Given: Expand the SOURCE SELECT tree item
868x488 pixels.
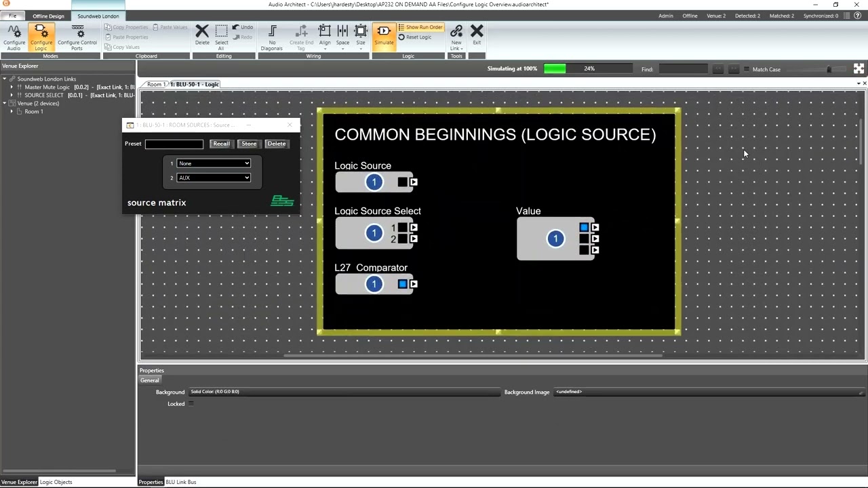Looking at the screenshot, I should (x=12, y=95).
